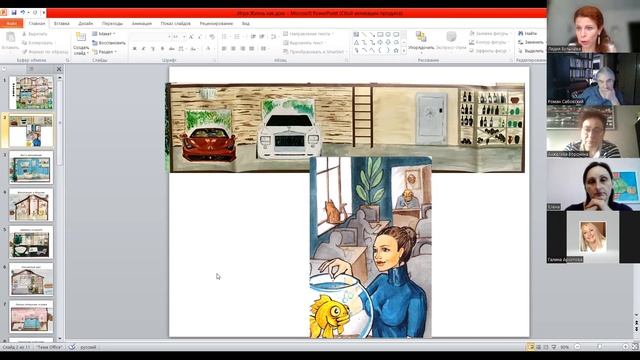Open the Выровнять текст (Align Text) dropdown
Screen dimensions: 640x360
[x=304, y=43]
